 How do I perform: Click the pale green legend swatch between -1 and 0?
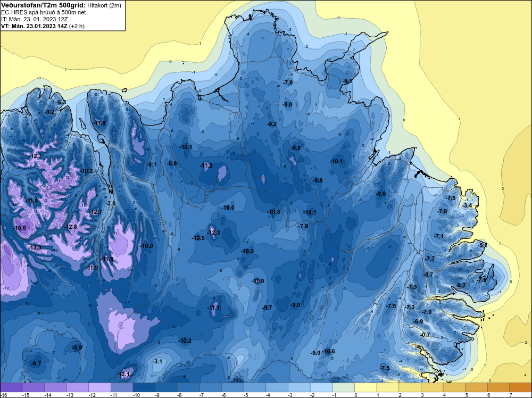pyautogui.click(x=343, y=387)
